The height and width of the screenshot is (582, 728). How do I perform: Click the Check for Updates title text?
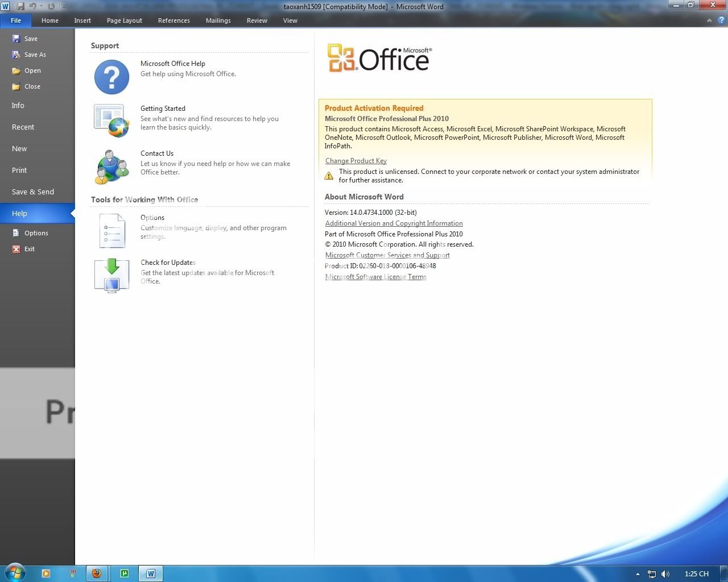pos(168,263)
